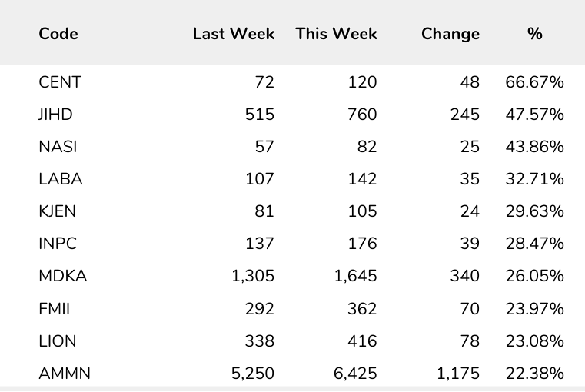This screenshot has height=392, width=585.
Task: Select the CENT stock code
Action: pyautogui.click(x=60, y=82)
